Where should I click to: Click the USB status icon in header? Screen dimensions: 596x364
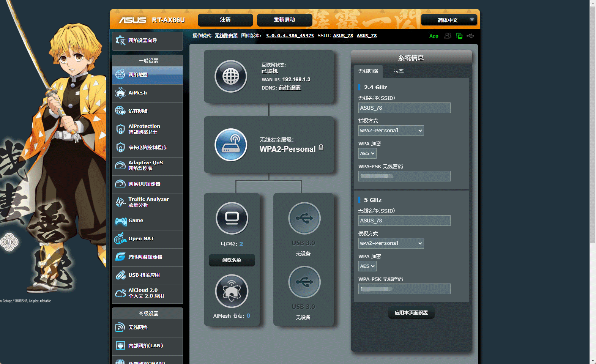tap(470, 36)
